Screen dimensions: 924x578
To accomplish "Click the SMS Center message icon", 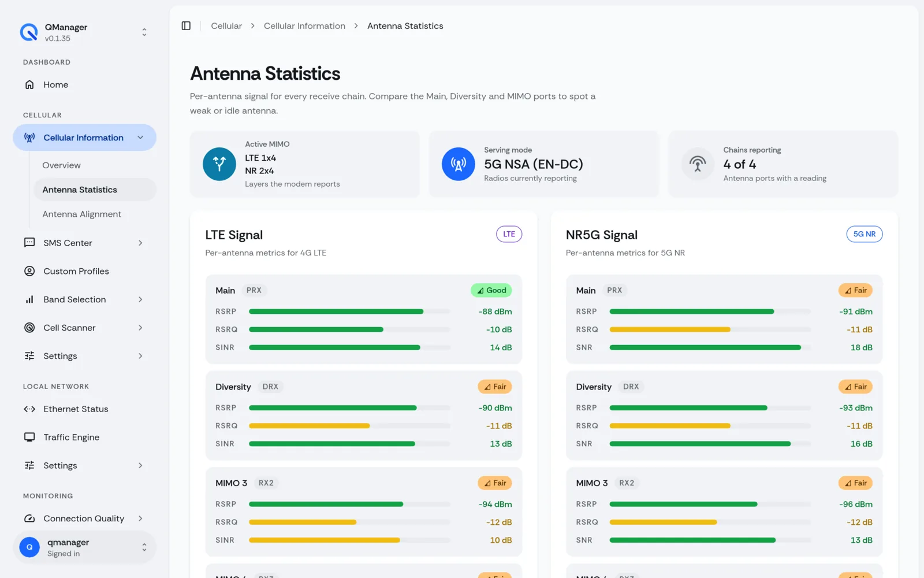I will pyautogui.click(x=29, y=243).
